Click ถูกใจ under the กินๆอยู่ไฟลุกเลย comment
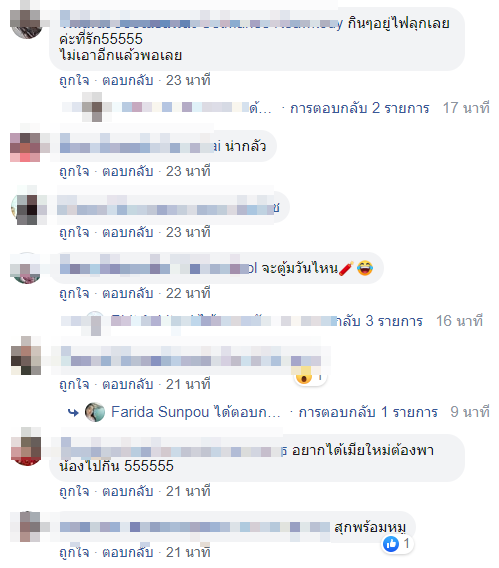Image resolution: width=499 pixels, height=568 pixels. point(74,80)
